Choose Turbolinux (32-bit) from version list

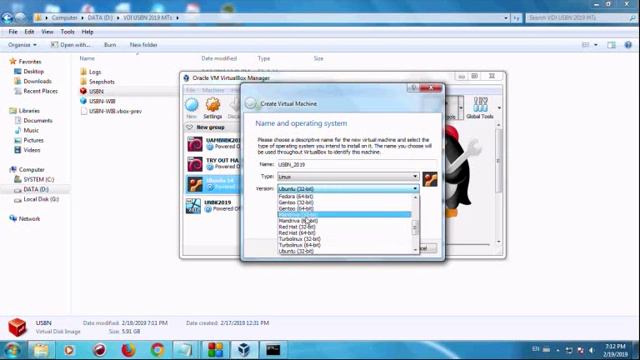point(300,239)
